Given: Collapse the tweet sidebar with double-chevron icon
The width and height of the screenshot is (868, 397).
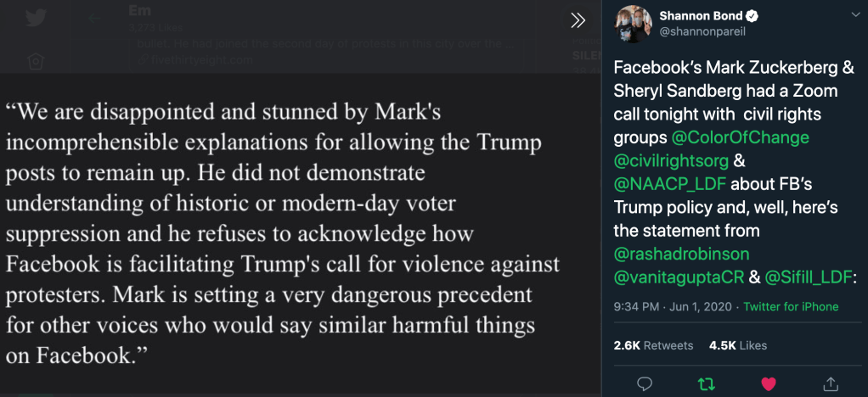Looking at the screenshot, I should pos(578,20).
